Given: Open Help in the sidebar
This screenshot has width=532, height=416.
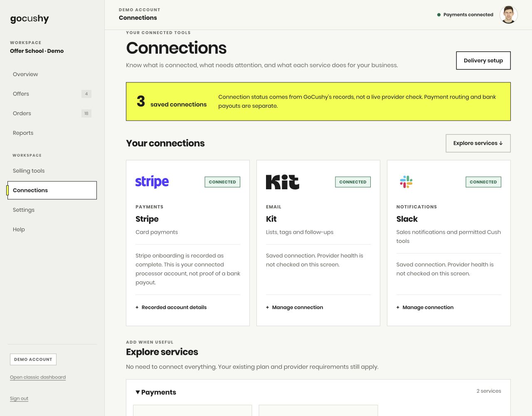Looking at the screenshot, I should click(52, 229).
